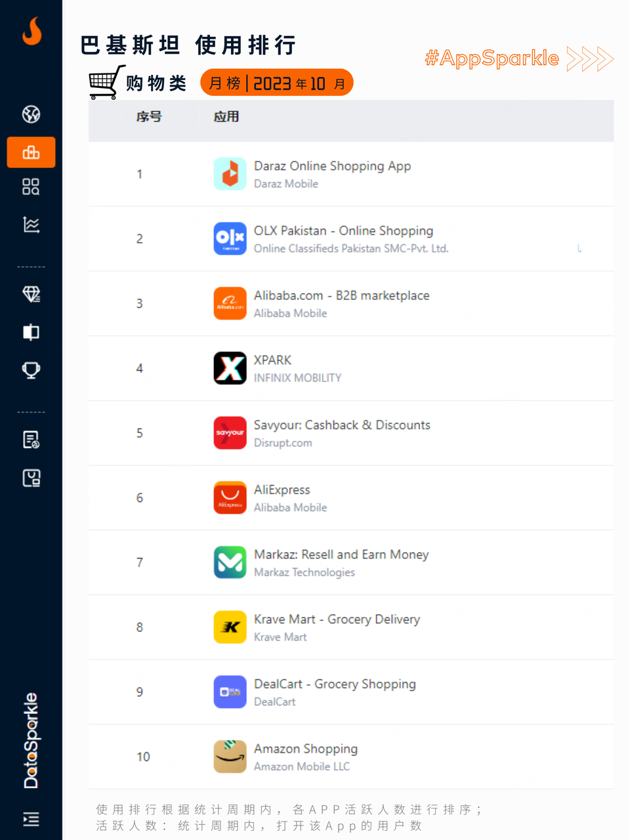Click the Markaz app icon

coord(230,562)
